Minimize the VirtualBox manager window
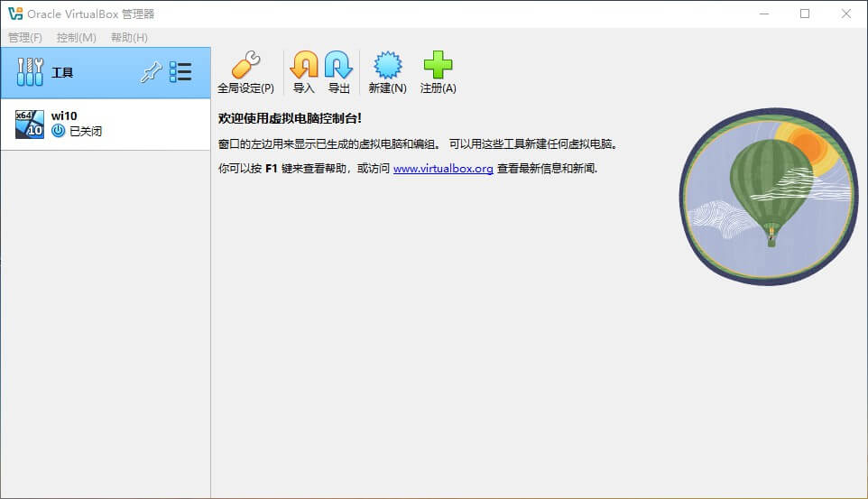The width and height of the screenshot is (868, 499). (x=764, y=14)
